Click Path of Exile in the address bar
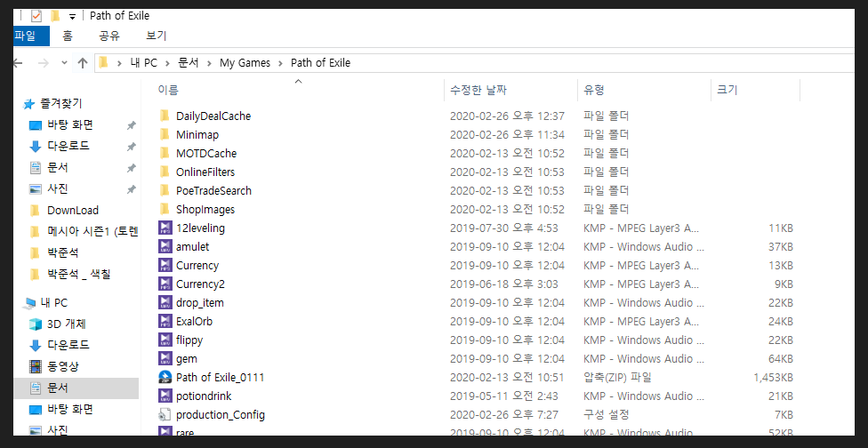The height and width of the screenshot is (448, 868). [320, 63]
